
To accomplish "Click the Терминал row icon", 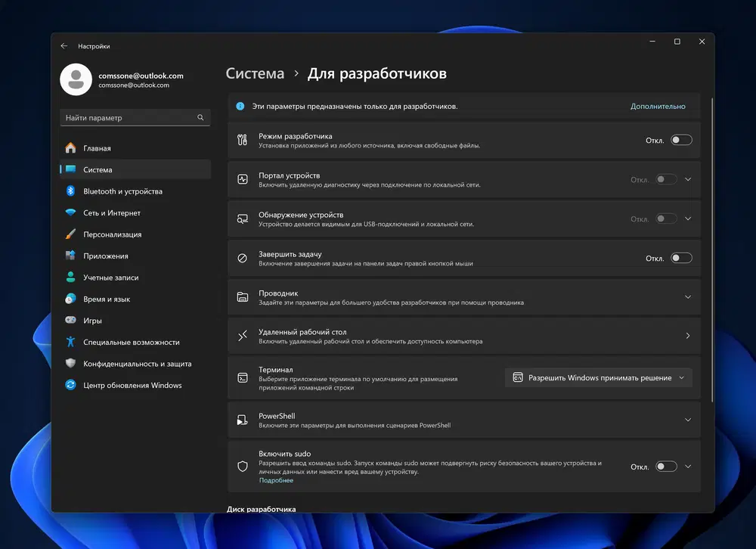I will pyautogui.click(x=243, y=378).
